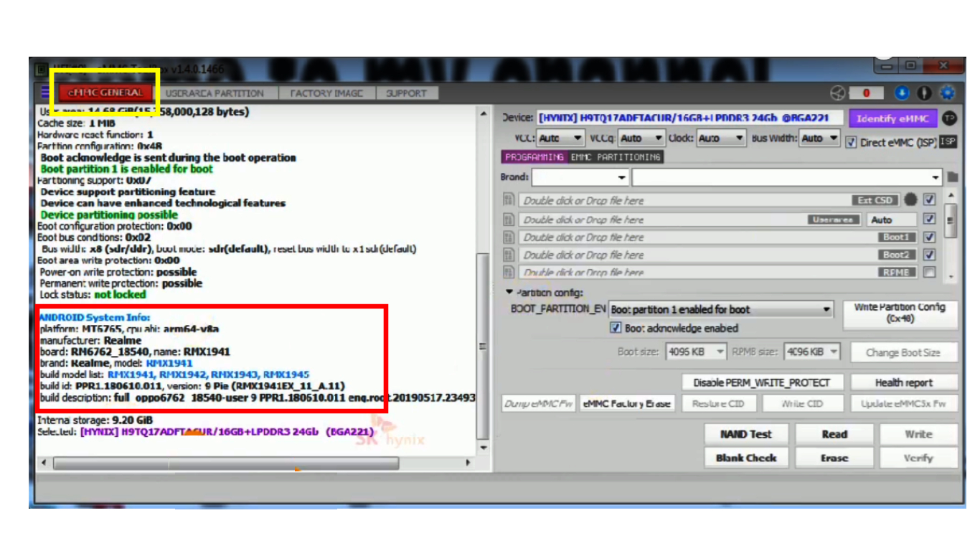Click the Write button below Read
Screen dimensions: 980x551
point(918,434)
